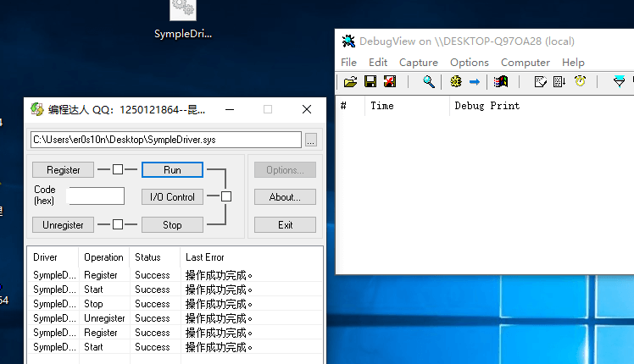634x364 pixels.
Task: Click the Unregister button
Action: pyautogui.click(x=63, y=225)
